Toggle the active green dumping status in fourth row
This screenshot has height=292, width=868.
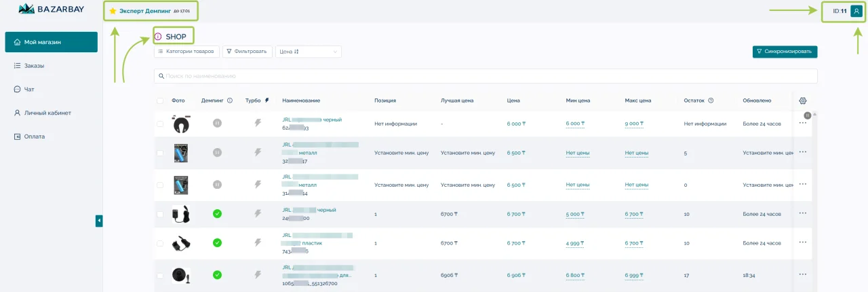coord(217,214)
